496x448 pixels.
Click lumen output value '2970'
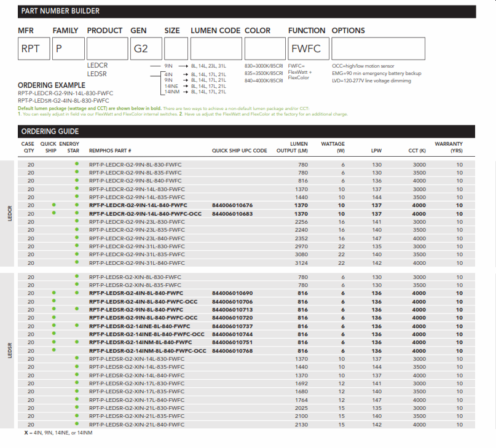[x=301, y=246]
